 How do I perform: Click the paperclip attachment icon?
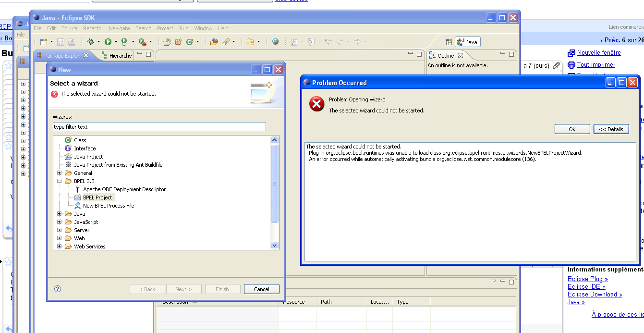(557, 65)
